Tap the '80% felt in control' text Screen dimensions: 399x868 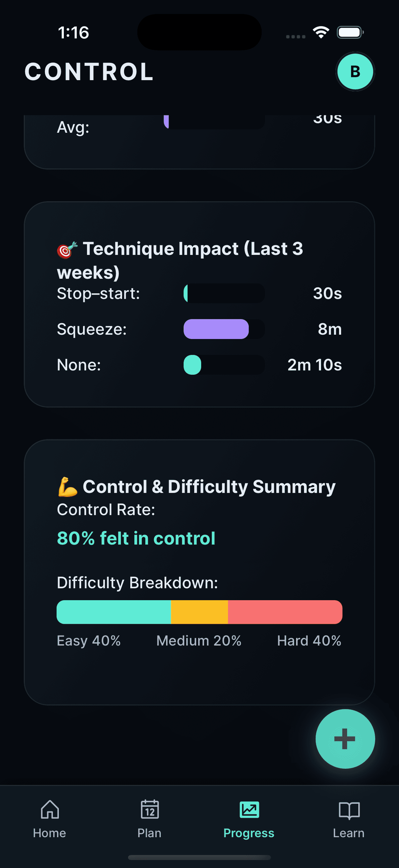pyautogui.click(x=136, y=538)
